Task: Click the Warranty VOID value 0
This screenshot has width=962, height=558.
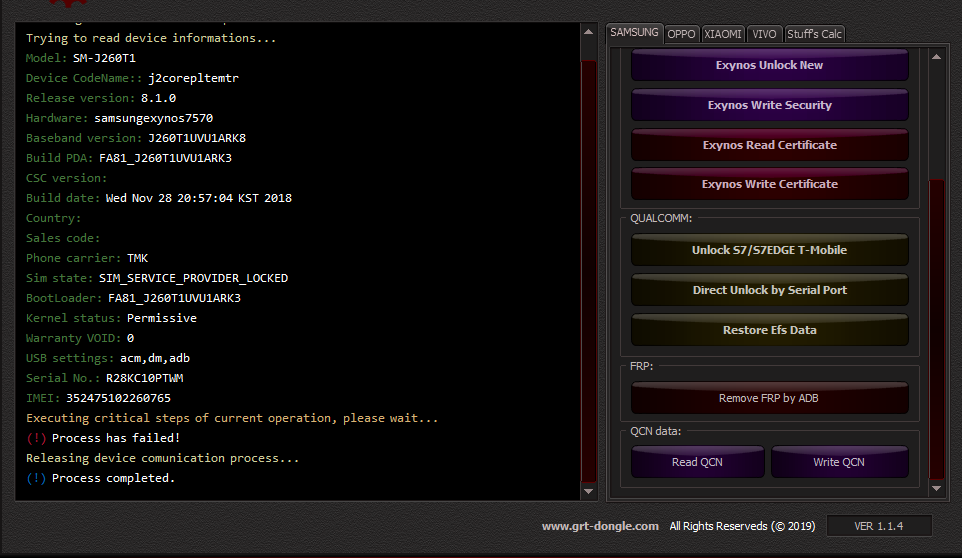Action: click(x=130, y=338)
